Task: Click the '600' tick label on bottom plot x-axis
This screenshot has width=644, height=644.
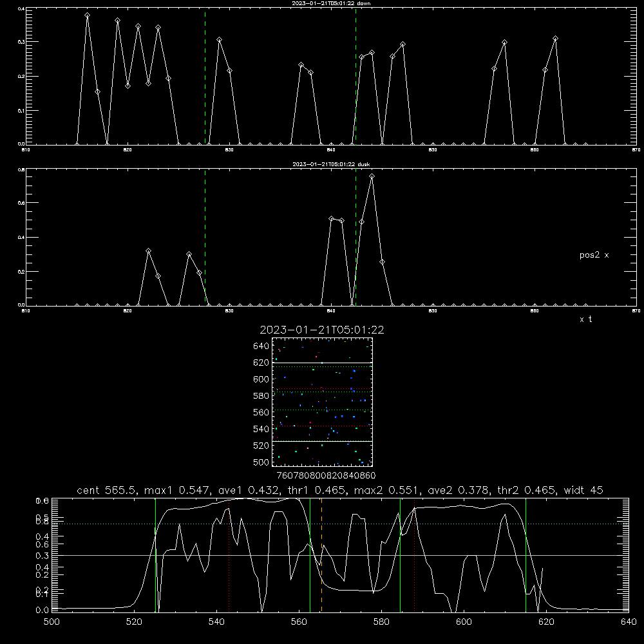Action: coord(464,622)
